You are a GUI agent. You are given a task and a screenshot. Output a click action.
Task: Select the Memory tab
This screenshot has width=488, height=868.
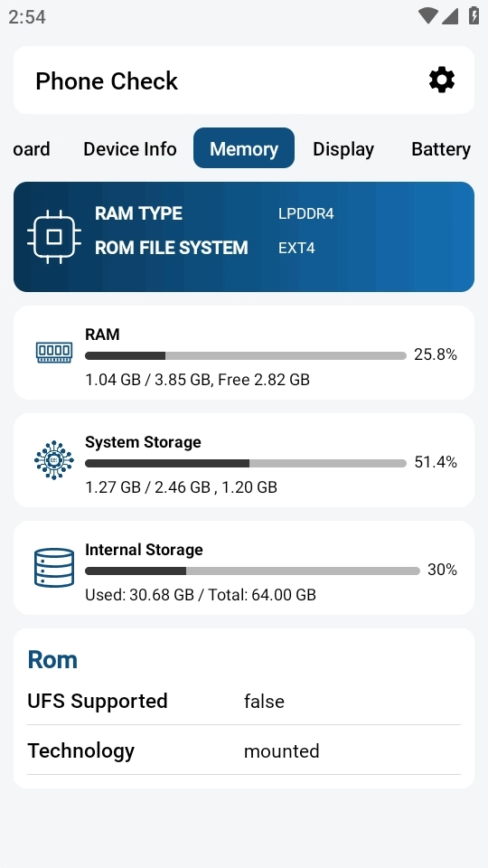(x=244, y=148)
